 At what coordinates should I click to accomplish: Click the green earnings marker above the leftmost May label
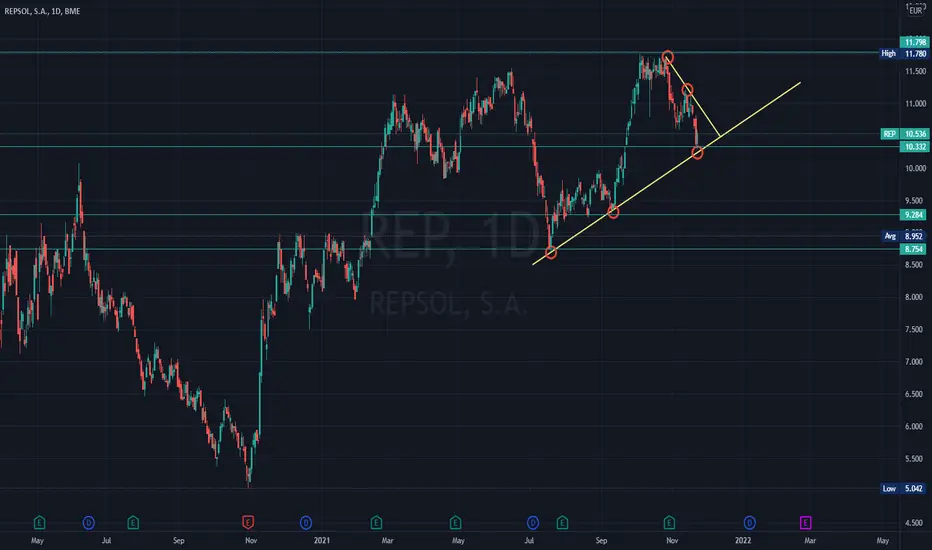point(39,522)
